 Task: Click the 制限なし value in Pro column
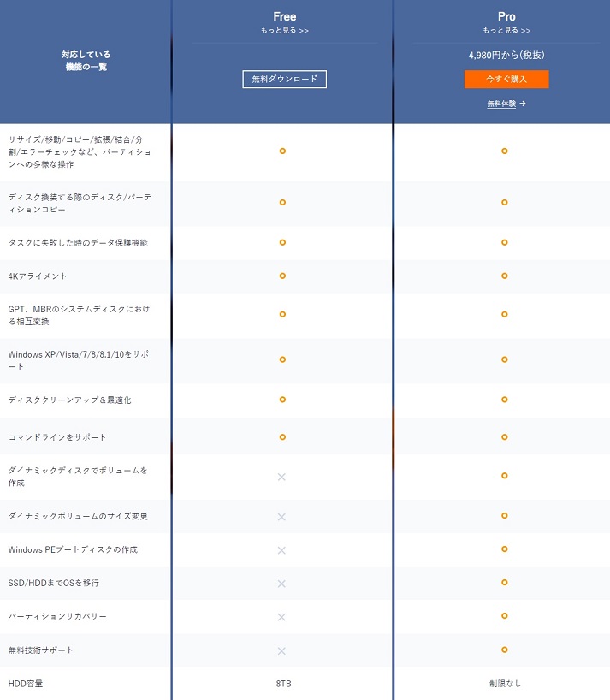(x=505, y=684)
